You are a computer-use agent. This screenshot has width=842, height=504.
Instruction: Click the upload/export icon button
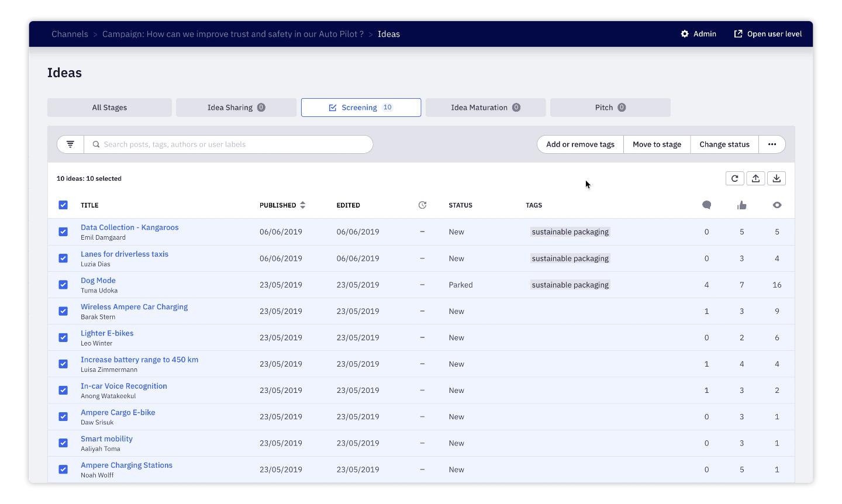(755, 178)
